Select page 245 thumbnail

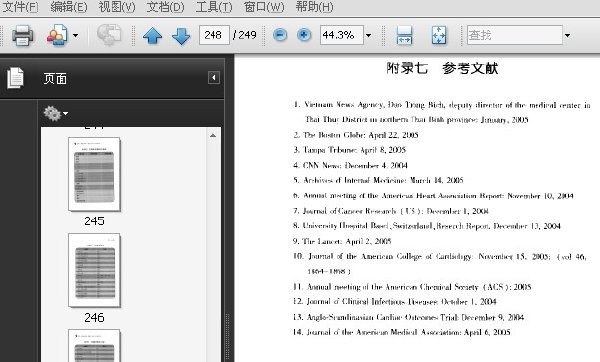(94, 174)
